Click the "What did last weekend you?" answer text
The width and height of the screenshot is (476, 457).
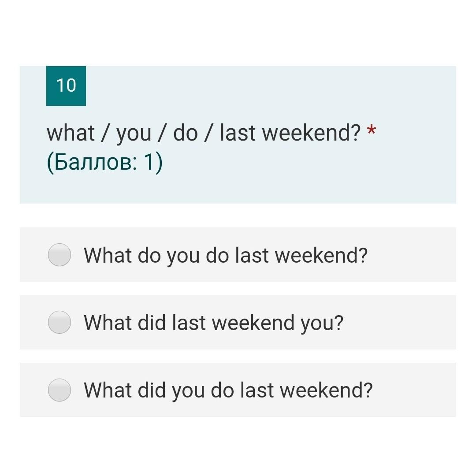213,323
